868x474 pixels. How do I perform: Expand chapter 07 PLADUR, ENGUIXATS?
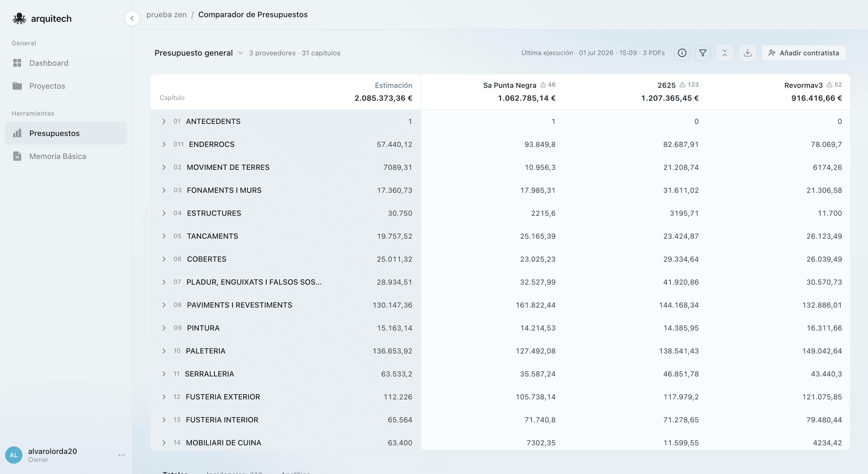click(x=164, y=282)
